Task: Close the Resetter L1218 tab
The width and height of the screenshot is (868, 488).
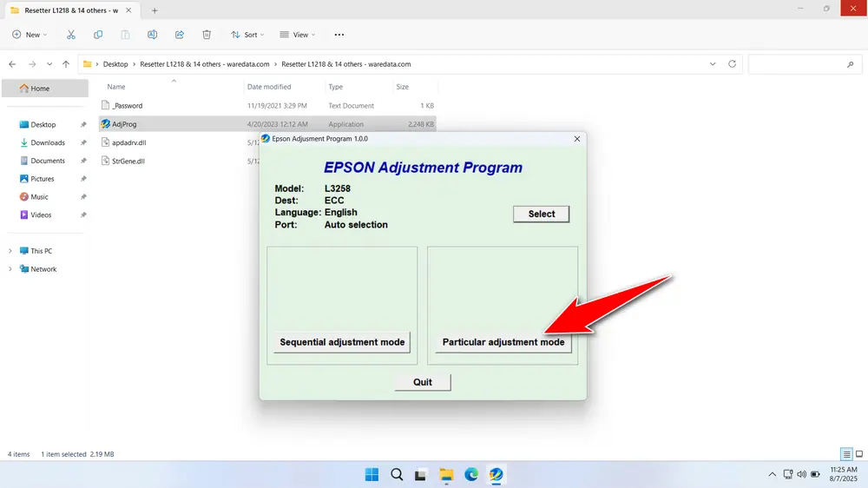Action: [x=128, y=10]
